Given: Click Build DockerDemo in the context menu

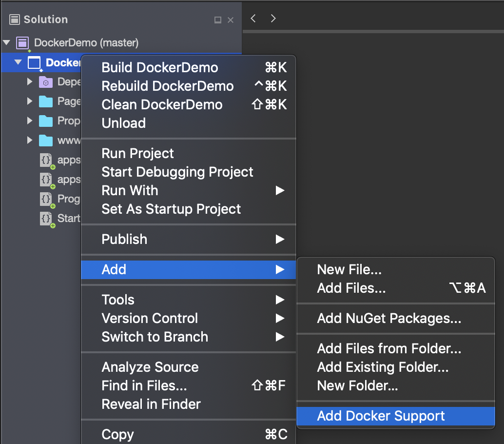Looking at the screenshot, I should [159, 67].
